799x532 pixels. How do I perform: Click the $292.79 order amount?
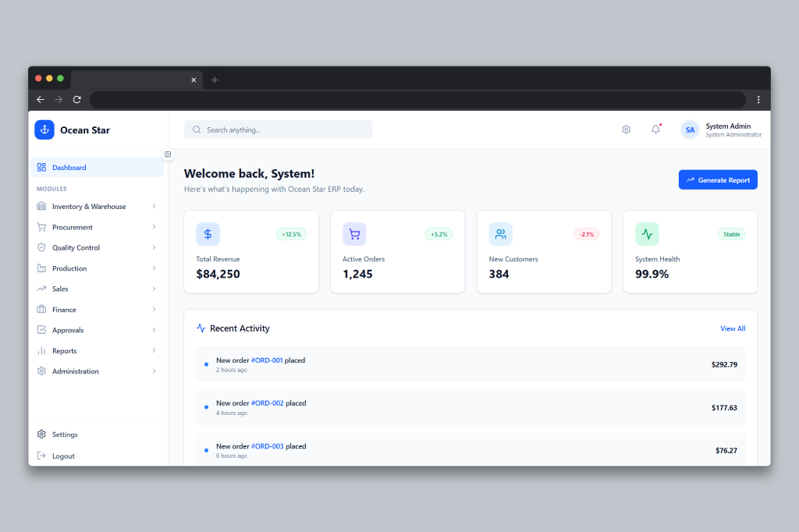click(x=725, y=364)
